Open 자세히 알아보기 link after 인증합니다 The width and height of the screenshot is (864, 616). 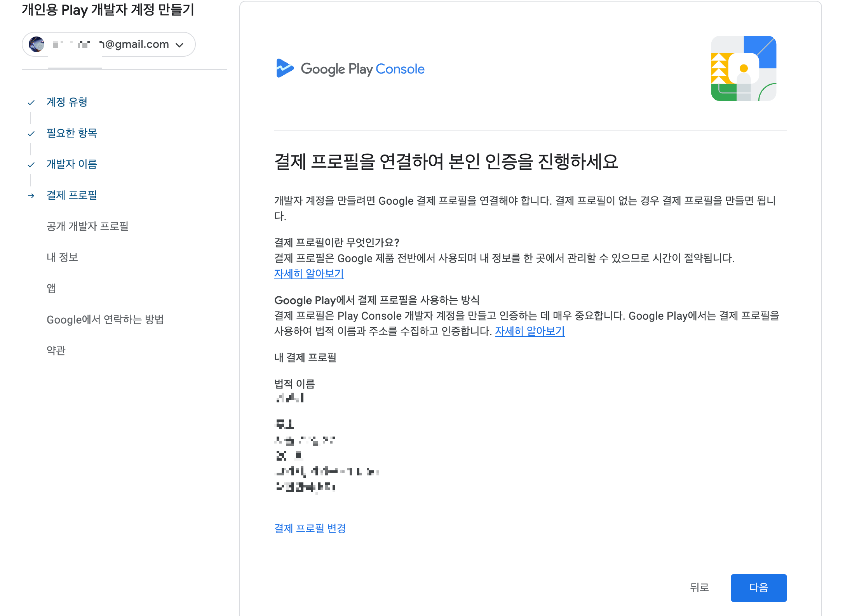(530, 331)
